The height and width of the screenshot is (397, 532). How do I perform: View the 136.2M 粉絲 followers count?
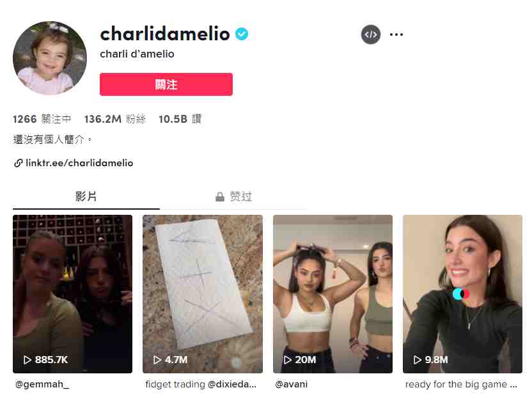pos(115,119)
